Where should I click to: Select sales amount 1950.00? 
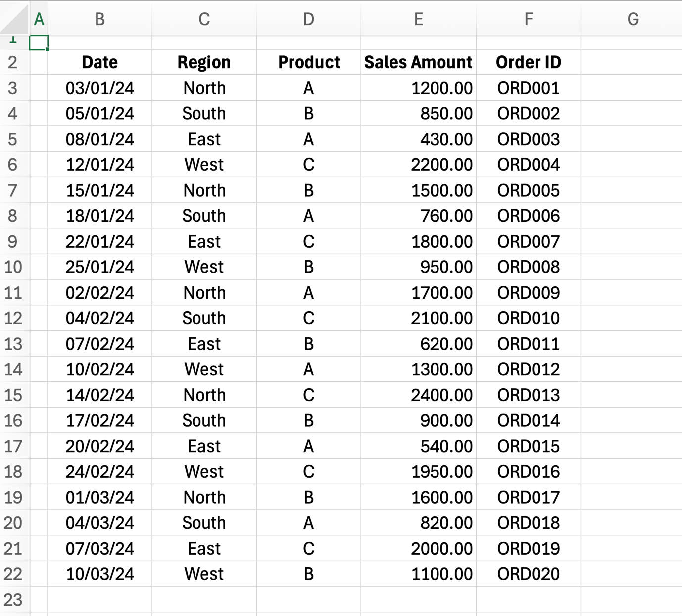click(x=418, y=471)
